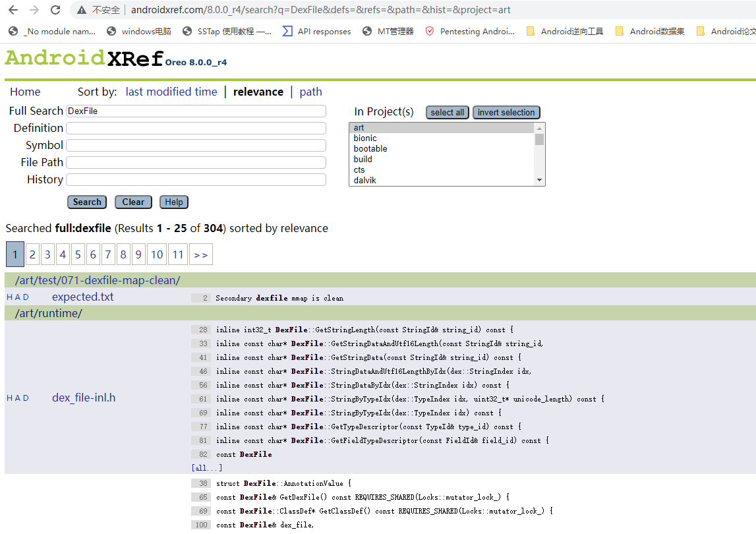Open the expected.txt file link
Image resolution: width=756 pixels, height=534 pixels.
(x=83, y=297)
